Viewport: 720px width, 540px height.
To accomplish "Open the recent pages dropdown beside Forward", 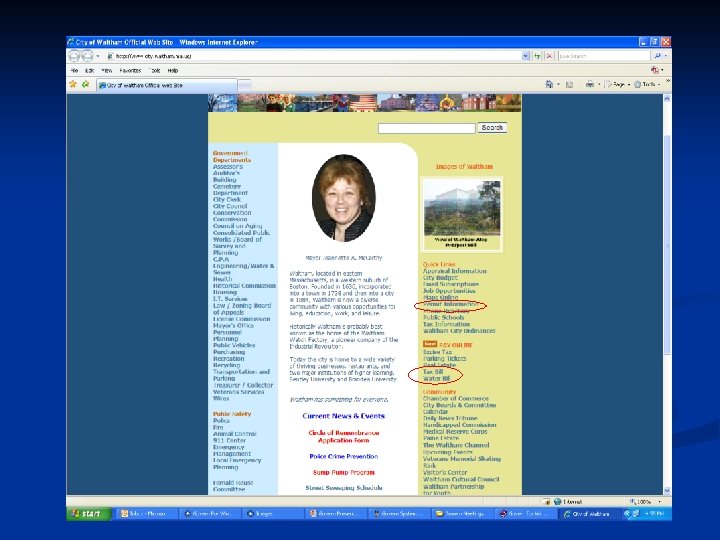I will click(98, 56).
